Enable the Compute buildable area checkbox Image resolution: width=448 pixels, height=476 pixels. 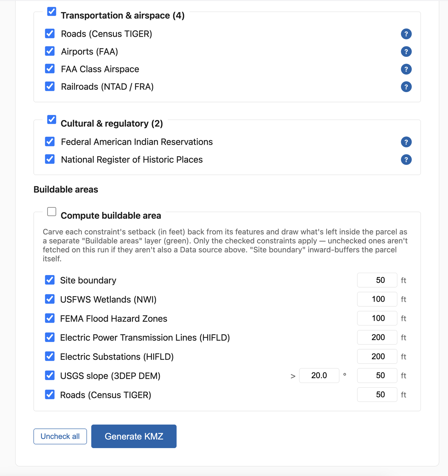[x=52, y=211]
